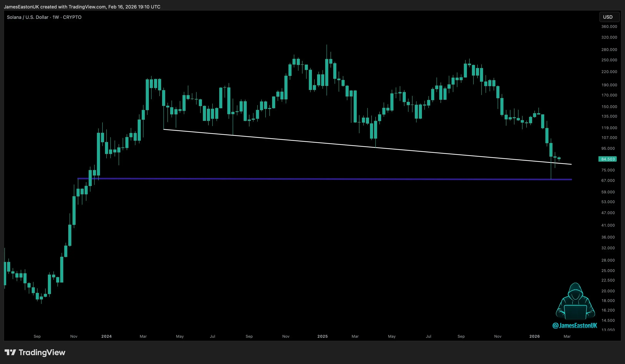Select the 360.000 price scale value

tap(610, 27)
